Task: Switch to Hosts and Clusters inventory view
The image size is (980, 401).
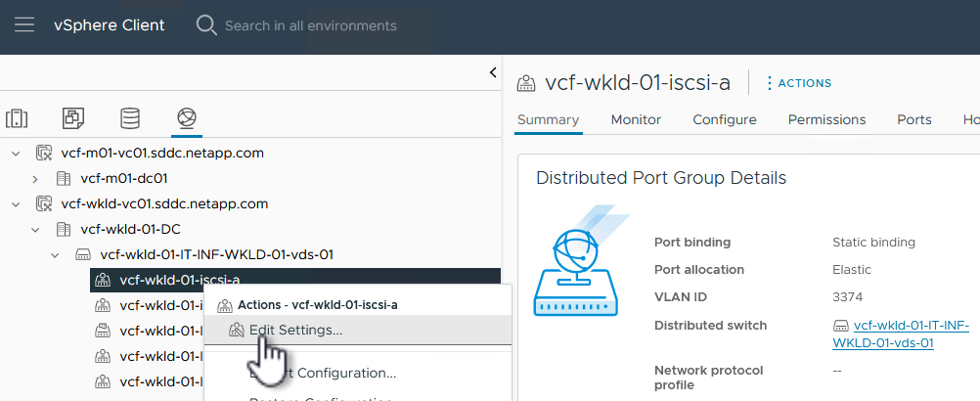Action: [17, 118]
